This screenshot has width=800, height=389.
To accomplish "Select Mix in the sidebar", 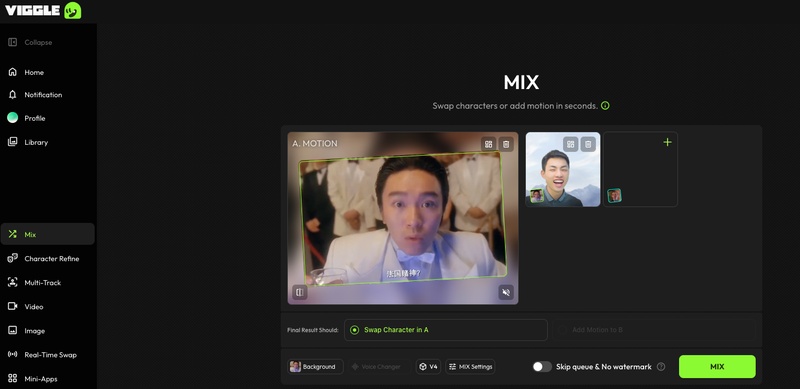I will click(47, 234).
